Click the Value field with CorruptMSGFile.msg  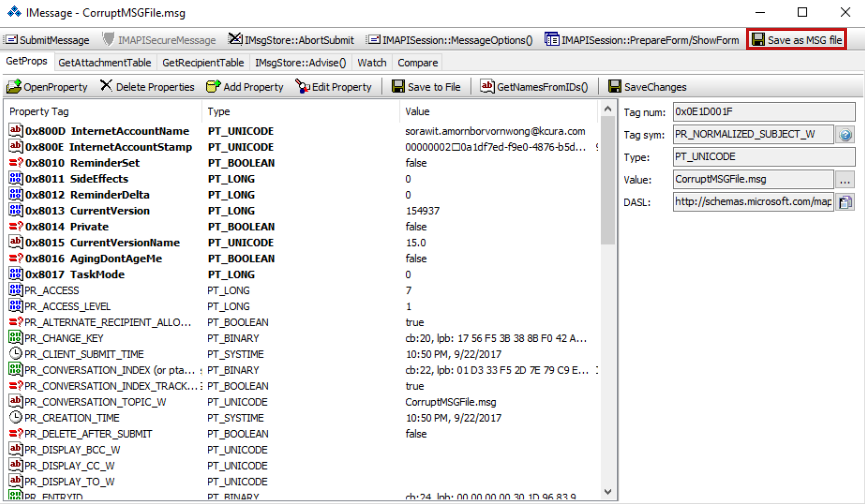[x=753, y=179]
